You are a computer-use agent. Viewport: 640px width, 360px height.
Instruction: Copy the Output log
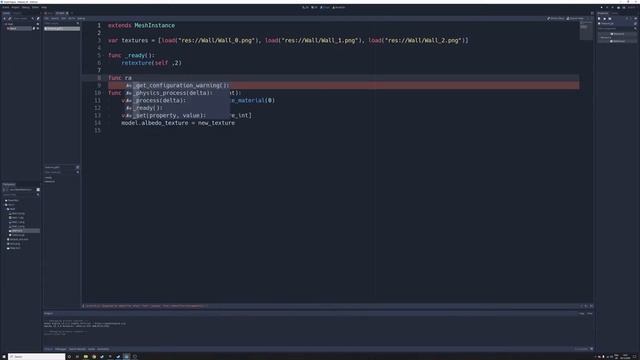point(582,313)
